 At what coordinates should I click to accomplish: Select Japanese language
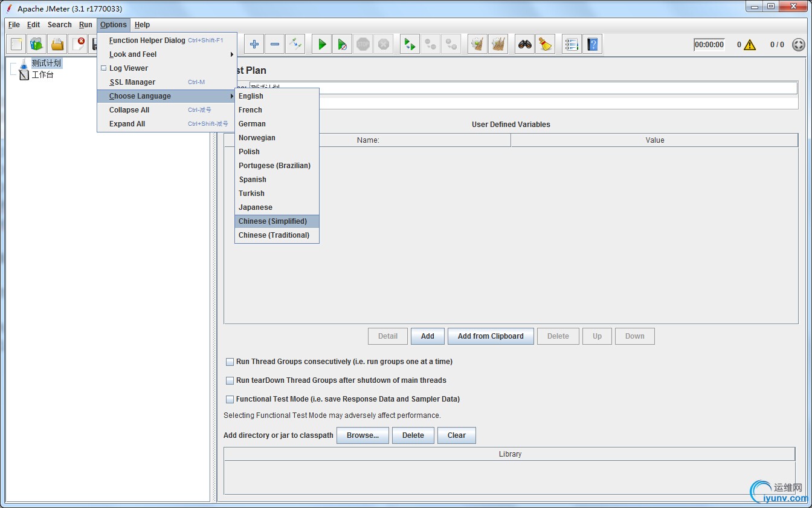click(277, 207)
